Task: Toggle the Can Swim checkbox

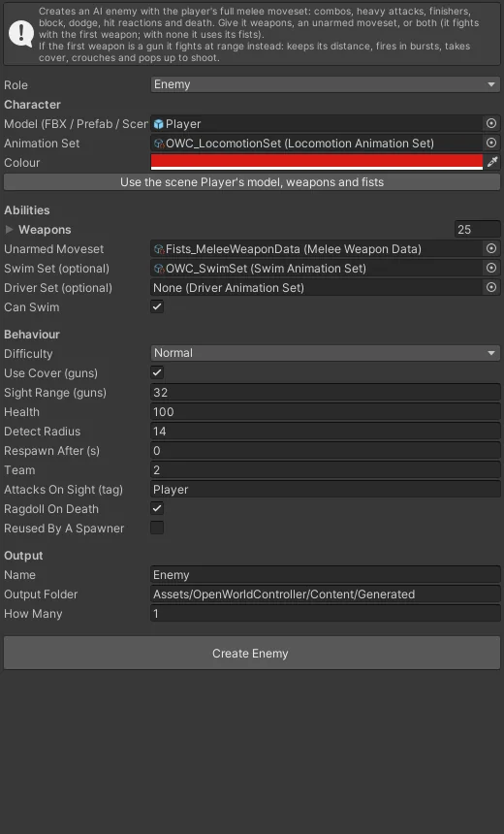Action: 157,306
